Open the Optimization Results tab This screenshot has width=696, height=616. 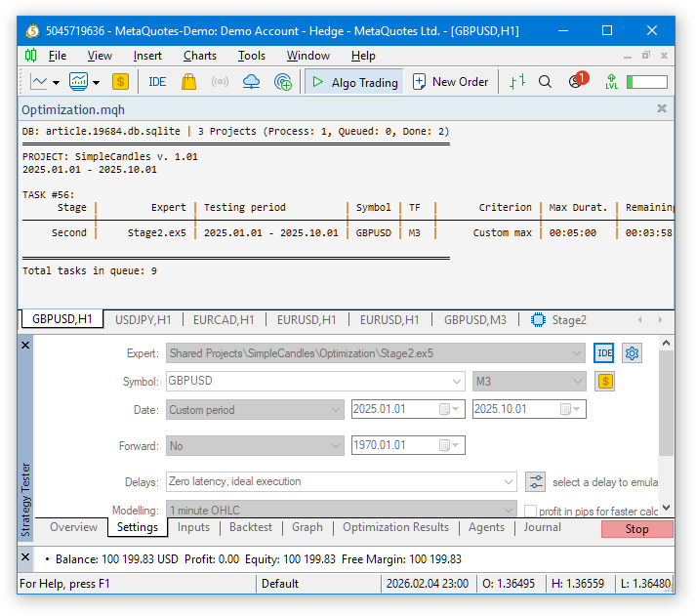pyautogui.click(x=395, y=527)
